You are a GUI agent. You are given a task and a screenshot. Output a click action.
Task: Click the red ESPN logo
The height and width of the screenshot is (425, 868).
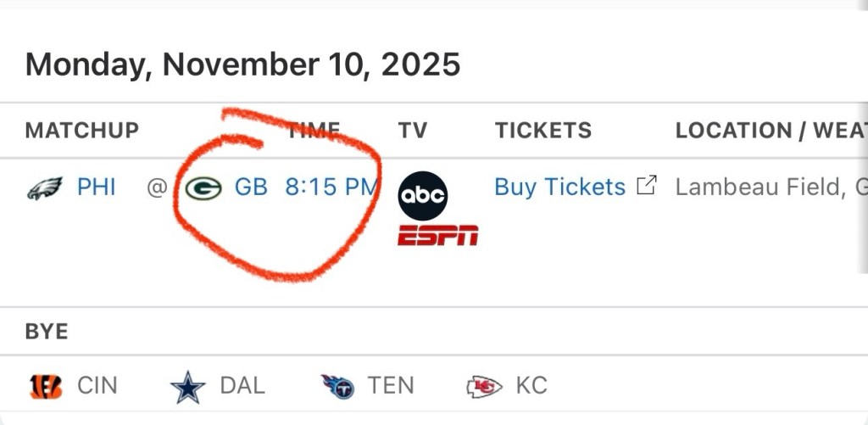pyautogui.click(x=437, y=236)
